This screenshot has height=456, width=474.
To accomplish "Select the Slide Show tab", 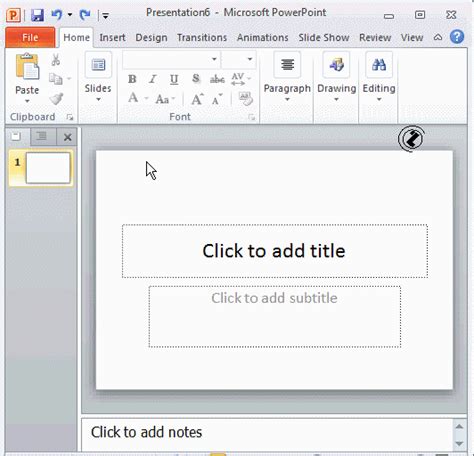I will tap(324, 38).
